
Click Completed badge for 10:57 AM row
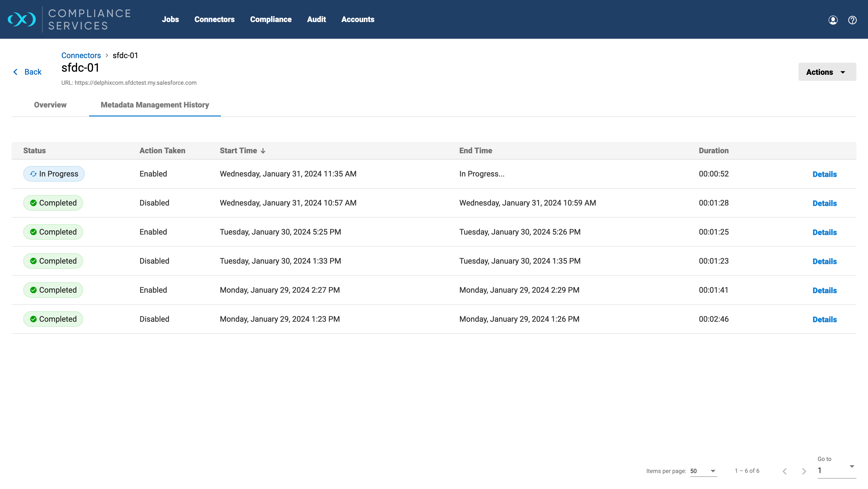point(53,203)
